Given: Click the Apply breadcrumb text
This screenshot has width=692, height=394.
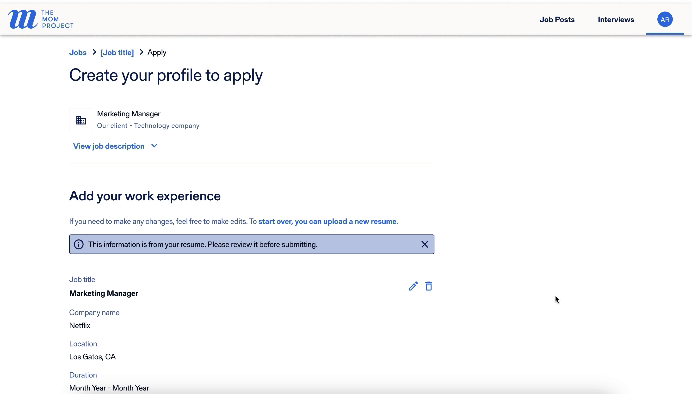Looking at the screenshot, I should click(x=157, y=53).
